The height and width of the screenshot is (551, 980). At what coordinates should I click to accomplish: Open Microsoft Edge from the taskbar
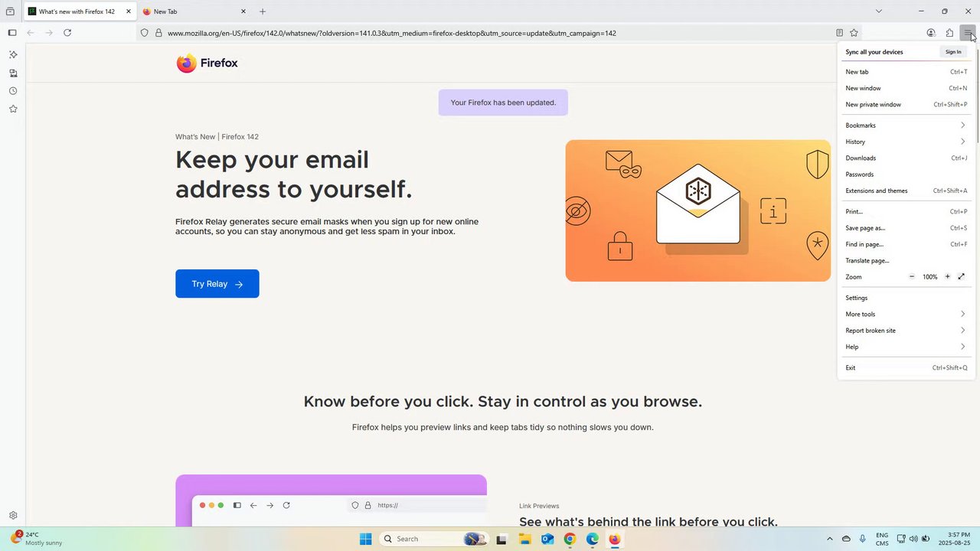(592, 539)
